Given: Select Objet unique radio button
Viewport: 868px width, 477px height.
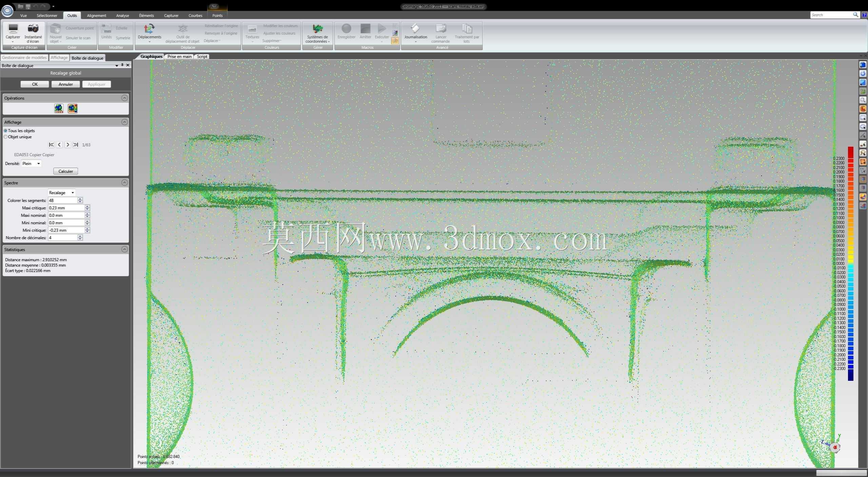Looking at the screenshot, I should click(x=5, y=137).
